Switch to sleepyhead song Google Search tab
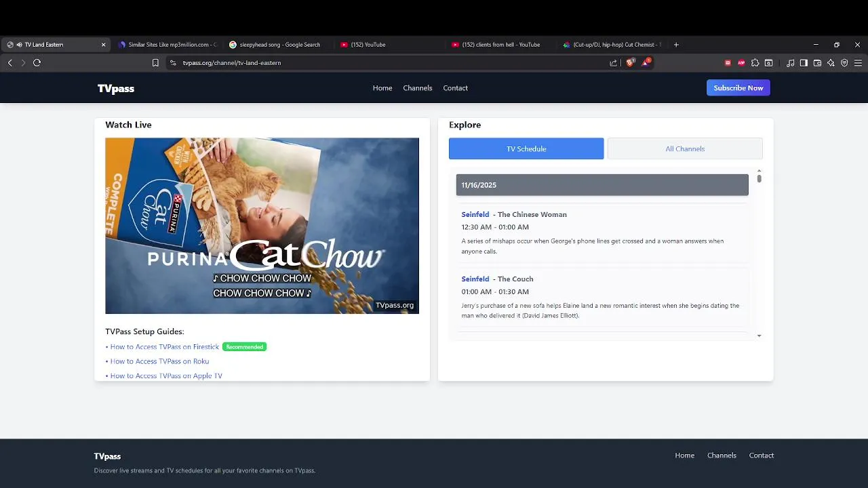This screenshot has height=488, width=868. (x=279, y=45)
